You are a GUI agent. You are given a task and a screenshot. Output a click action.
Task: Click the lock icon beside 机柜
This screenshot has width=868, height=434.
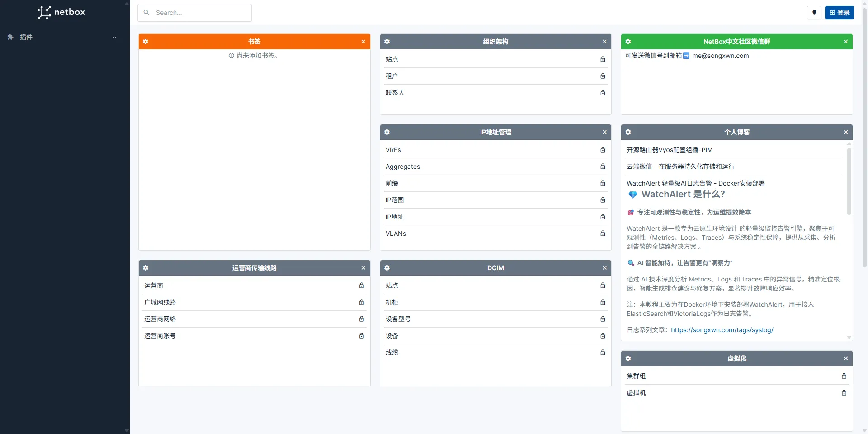[x=603, y=302]
